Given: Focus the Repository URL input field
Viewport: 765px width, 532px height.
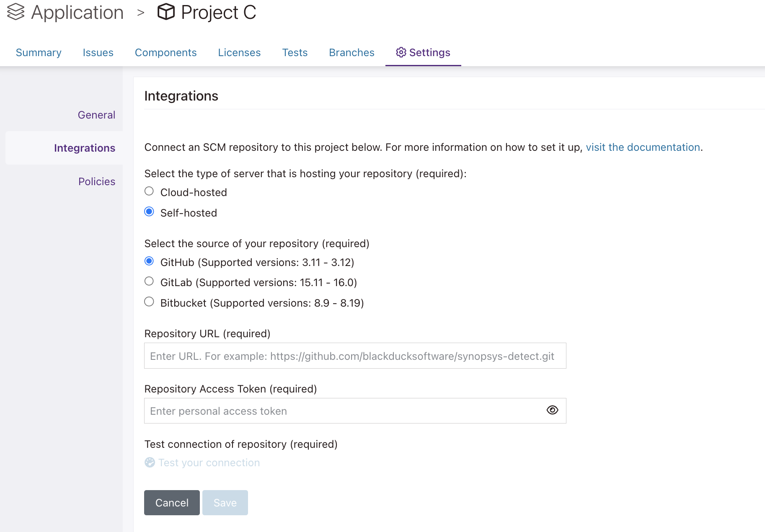Looking at the screenshot, I should 355,356.
